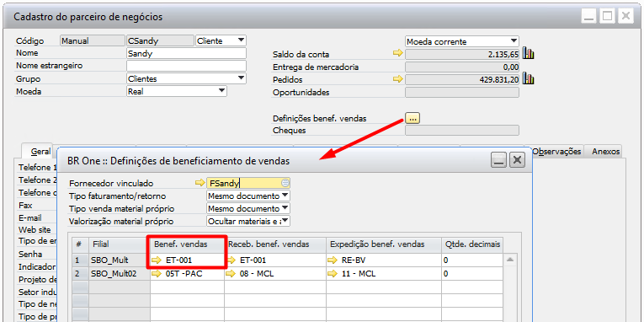Click the Oportunidades value field

click(x=462, y=92)
